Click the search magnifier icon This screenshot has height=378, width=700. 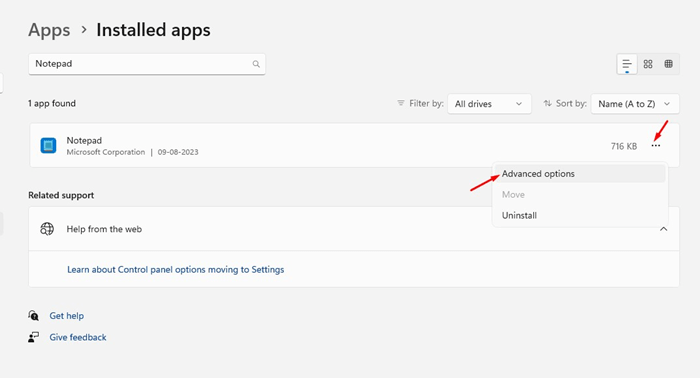(256, 64)
